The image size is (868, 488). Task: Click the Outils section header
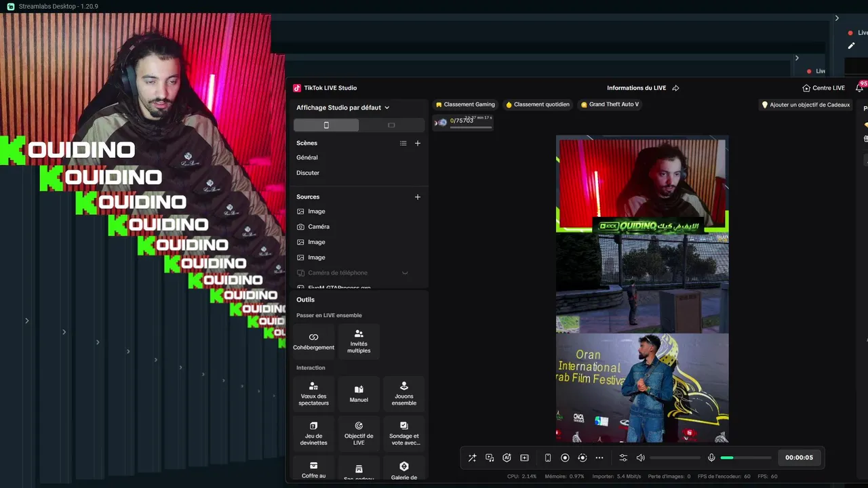(x=305, y=300)
